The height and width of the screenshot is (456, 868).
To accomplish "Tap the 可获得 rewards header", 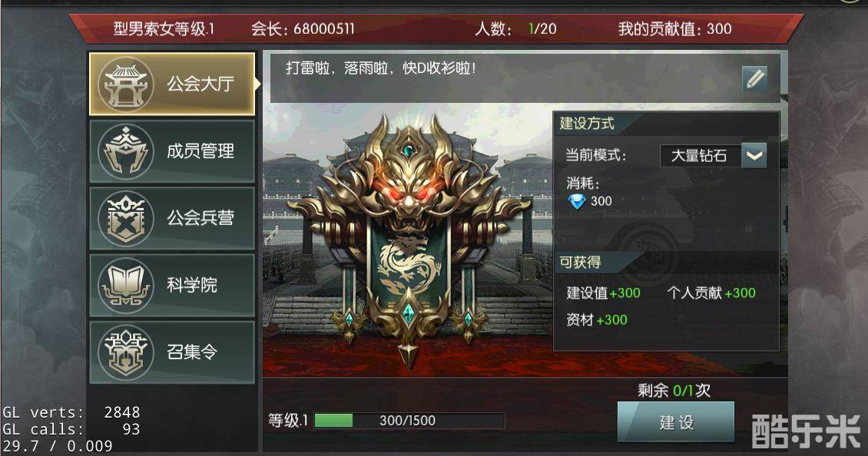I will (580, 263).
